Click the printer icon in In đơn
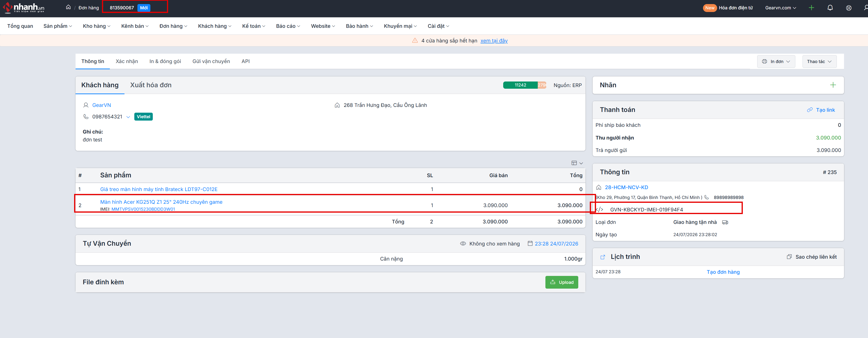868x338 pixels. 764,62
